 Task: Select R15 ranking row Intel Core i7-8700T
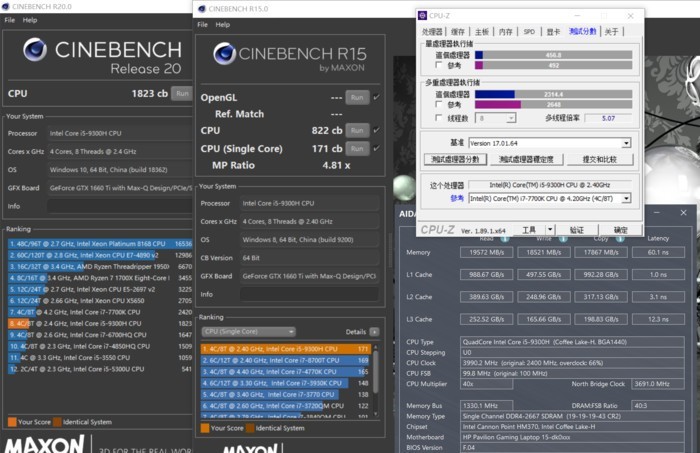[x=286, y=360]
